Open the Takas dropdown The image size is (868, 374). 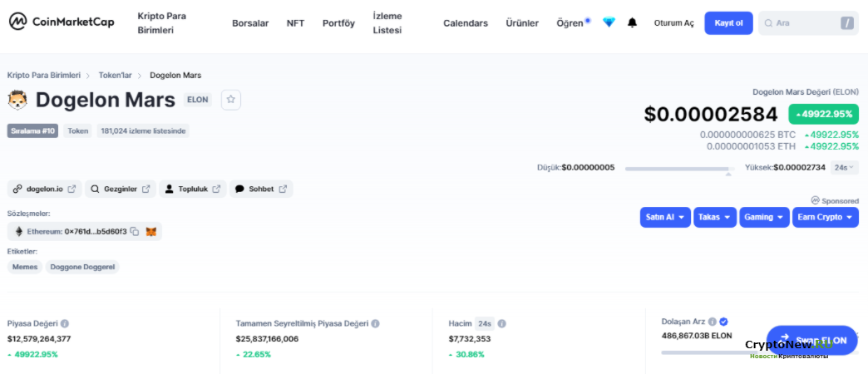tap(715, 217)
